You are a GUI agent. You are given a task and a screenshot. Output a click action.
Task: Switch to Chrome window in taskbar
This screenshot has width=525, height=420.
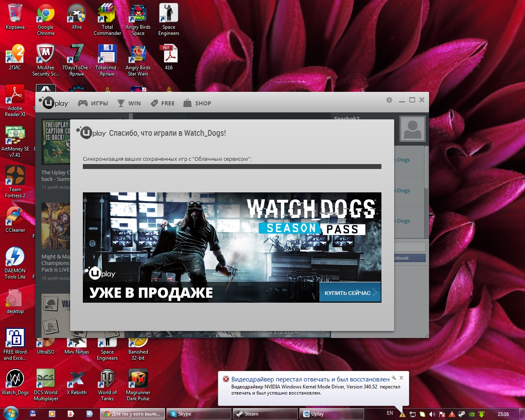pos(132,414)
